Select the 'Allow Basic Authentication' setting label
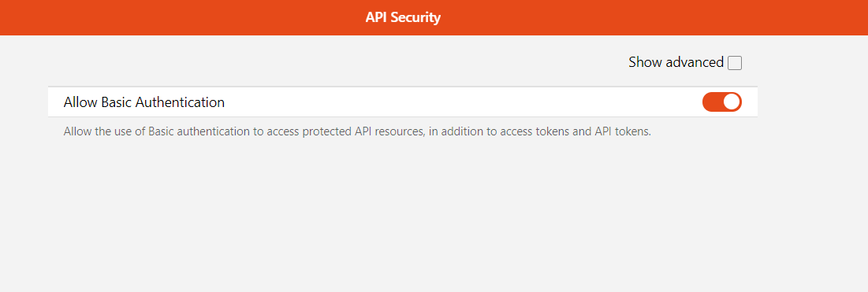 [144, 102]
